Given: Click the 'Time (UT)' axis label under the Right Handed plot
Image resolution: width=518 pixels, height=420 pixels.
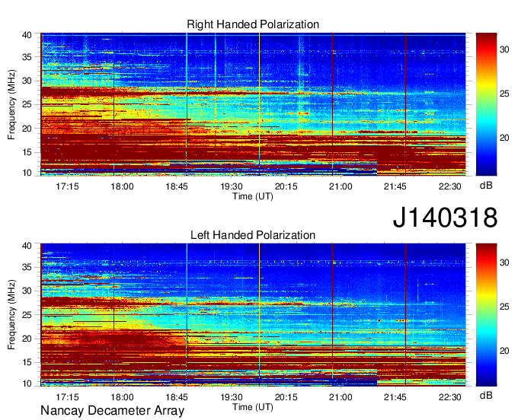Looking at the screenshot, I should [253, 196].
